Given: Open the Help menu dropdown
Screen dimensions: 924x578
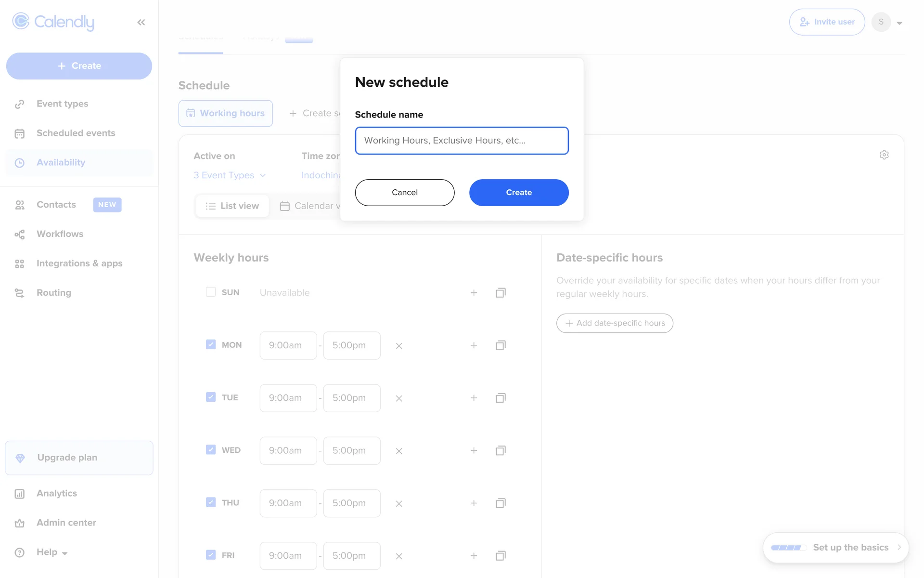Looking at the screenshot, I should point(52,552).
